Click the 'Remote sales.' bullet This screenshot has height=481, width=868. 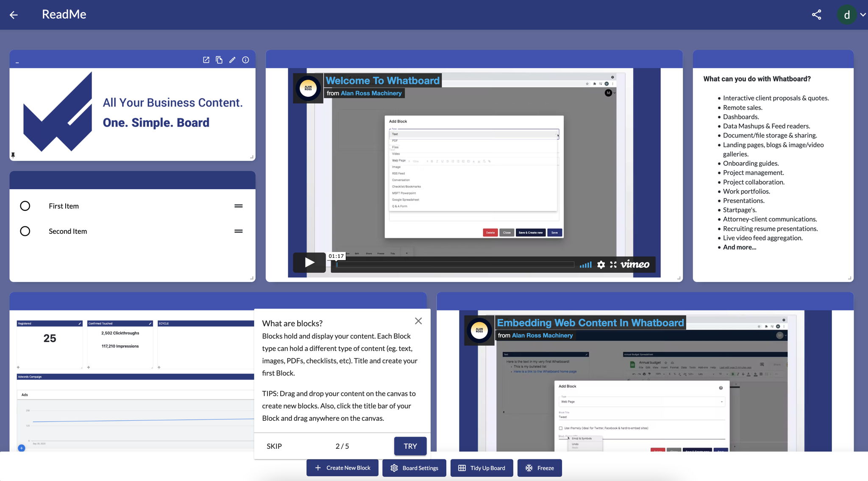coord(743,107)
